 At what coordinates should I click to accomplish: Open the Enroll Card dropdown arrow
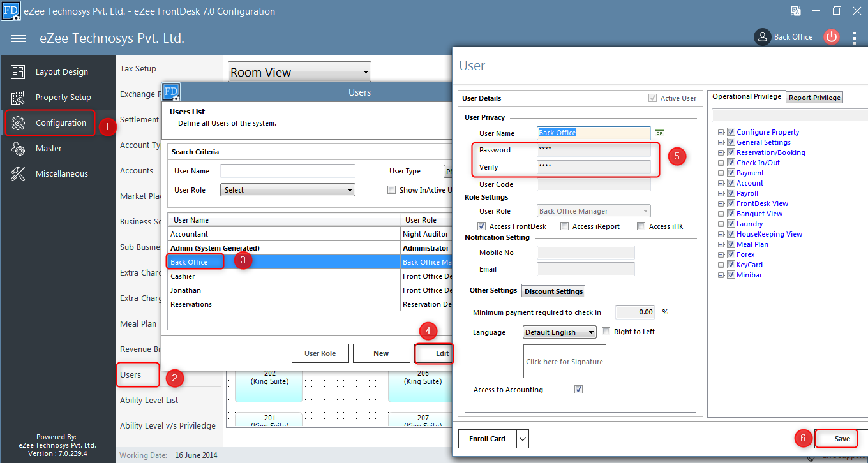(523, 439)
